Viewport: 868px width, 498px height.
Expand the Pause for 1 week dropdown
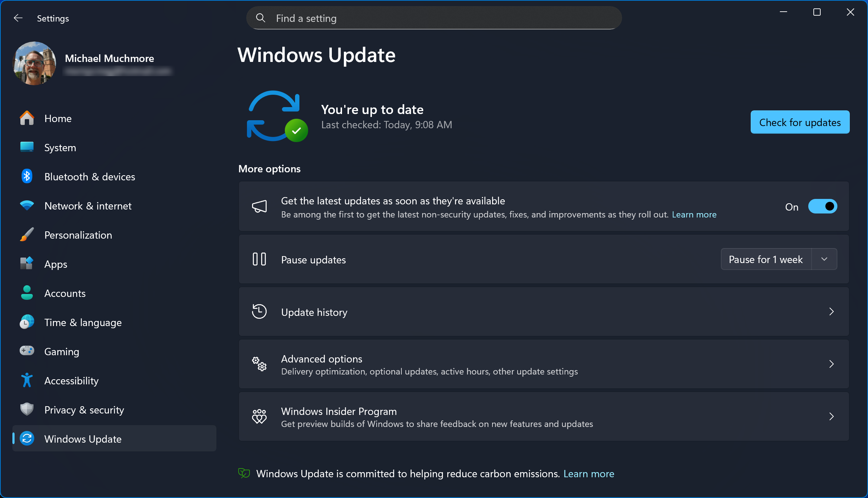tap(824, 259)
